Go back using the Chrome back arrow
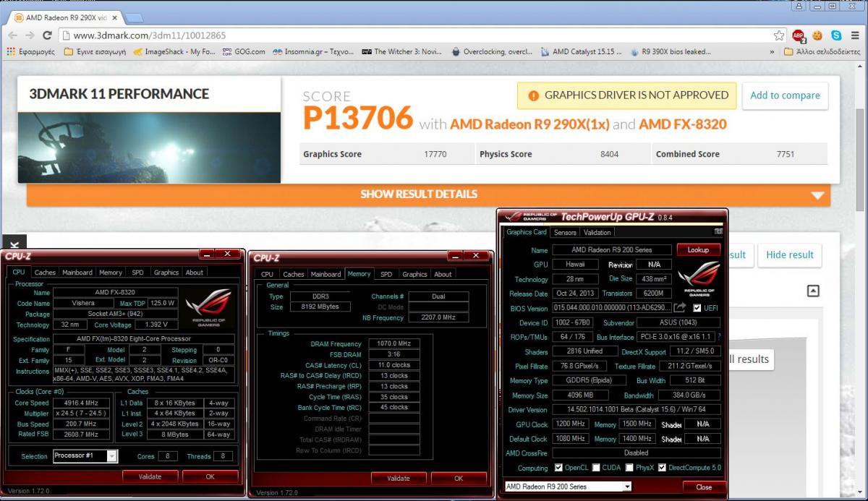 pyautogui.click(x=12, y=35)
